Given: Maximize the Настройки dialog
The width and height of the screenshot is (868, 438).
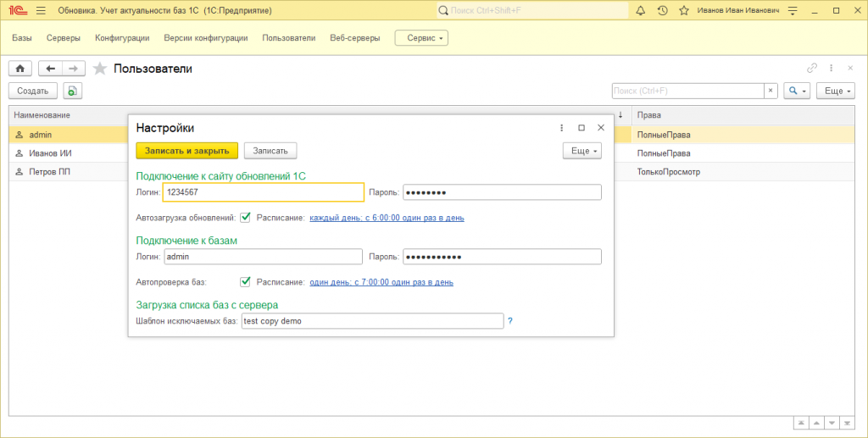Looking at the screenshot, I should click(581, 128).
